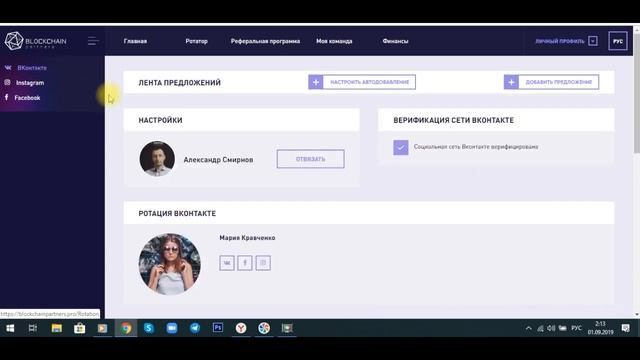Switch language with the РУС button
Screen dimensions: 640x360
618,41
